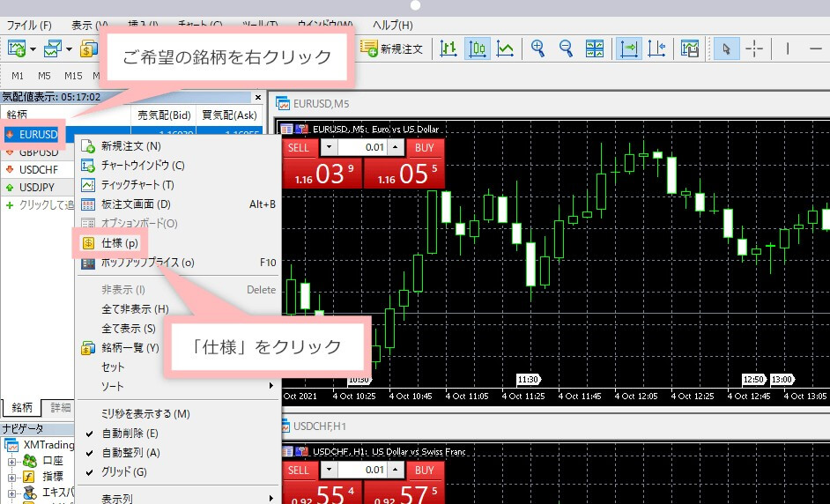Image resolution: width=830 pixels, height=504 pixels.
Task: Choose 仕様 (p) from context menu
Action: [x=120, y=243]
